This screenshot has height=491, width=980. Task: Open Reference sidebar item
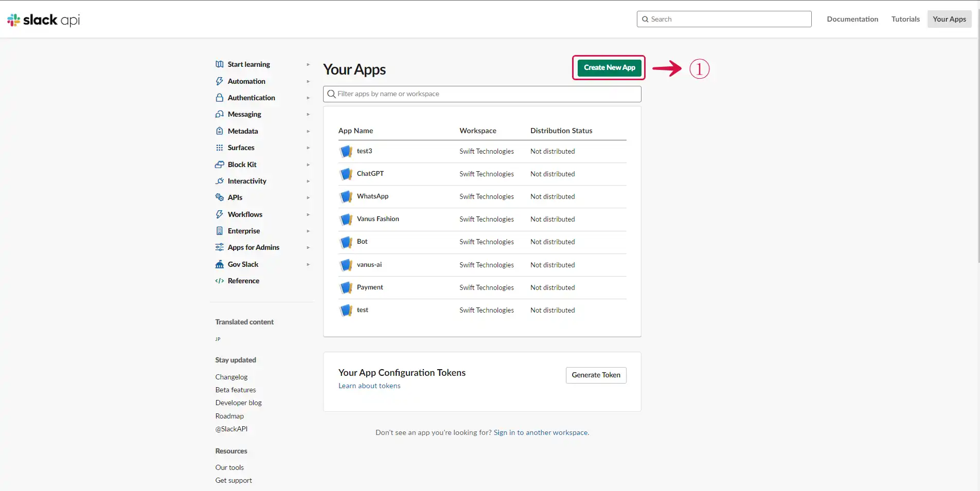243,281
